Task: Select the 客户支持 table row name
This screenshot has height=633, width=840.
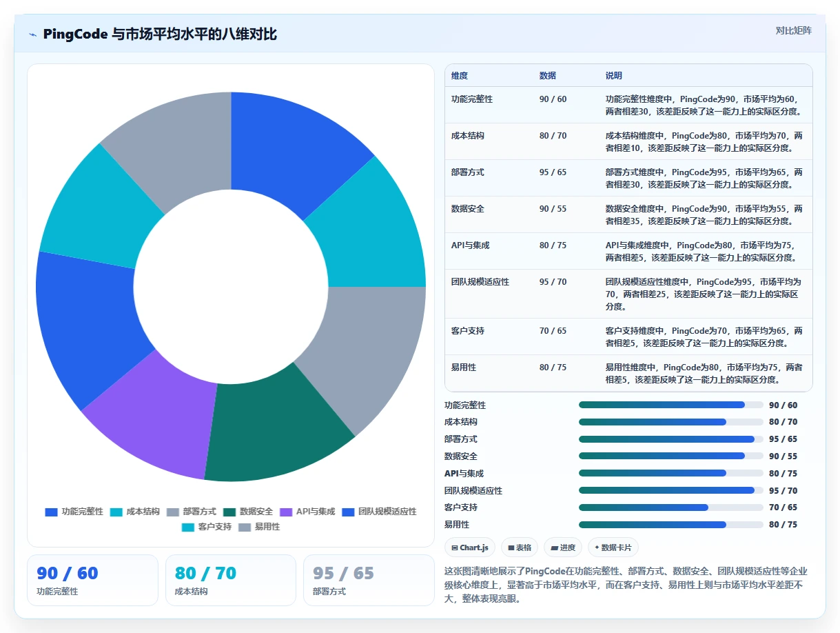Action: (x=468, y=331)
